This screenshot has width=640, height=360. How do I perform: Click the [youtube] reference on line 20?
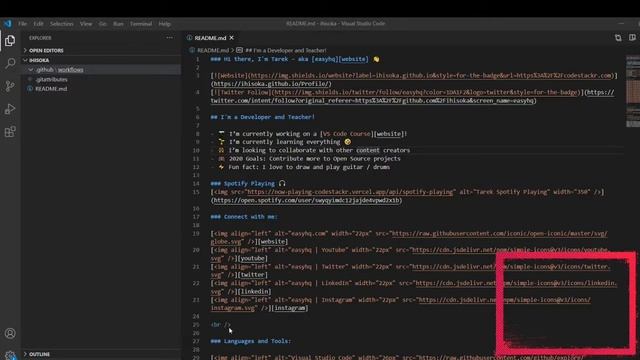click(x=252, y=258)
